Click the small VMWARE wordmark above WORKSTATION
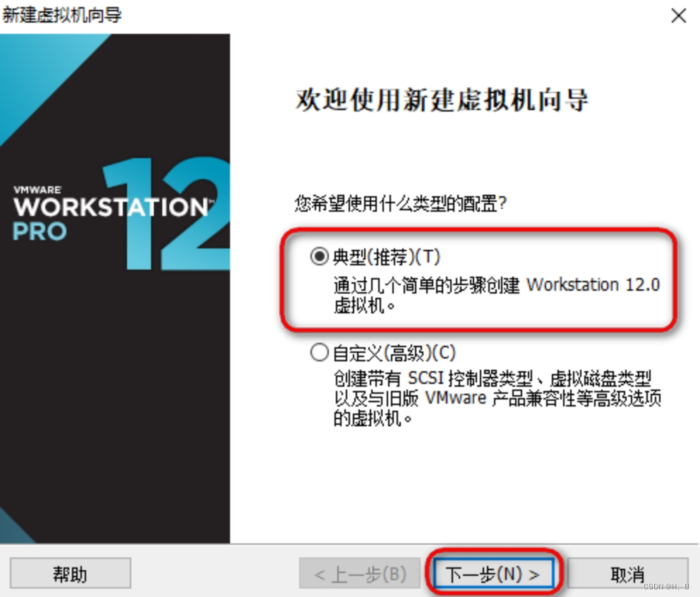This screenshot has height=597, width=700. pos(37,190)
